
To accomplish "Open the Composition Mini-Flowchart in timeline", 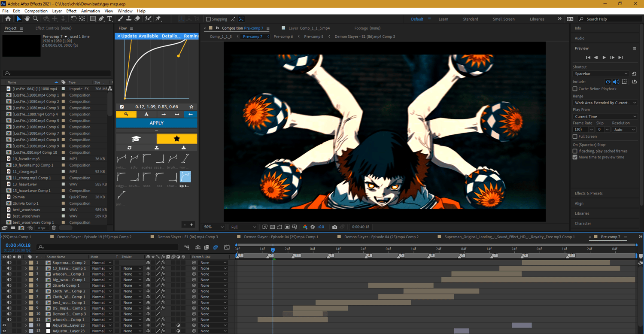I will [x=187, y=247].
